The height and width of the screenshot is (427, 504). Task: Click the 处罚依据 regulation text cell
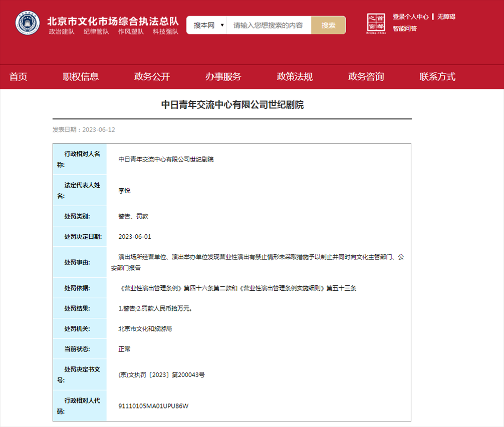[x=237, y=288]
